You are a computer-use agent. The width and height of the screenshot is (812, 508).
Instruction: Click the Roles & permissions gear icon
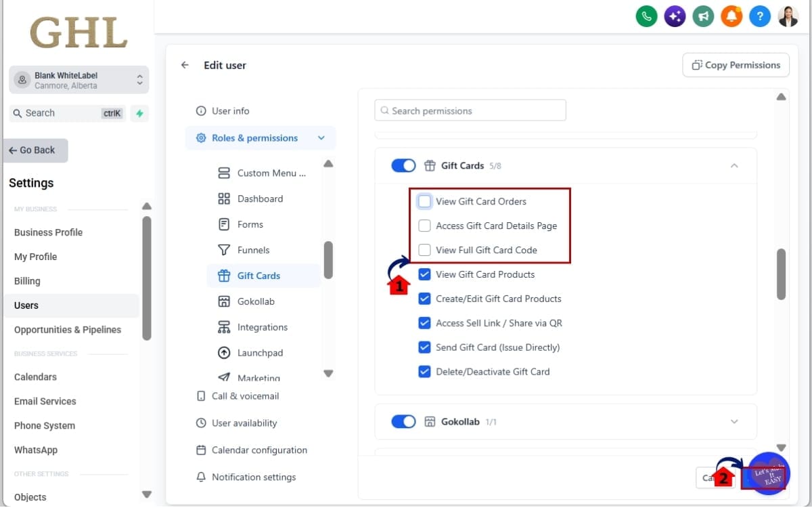[201, 137]
